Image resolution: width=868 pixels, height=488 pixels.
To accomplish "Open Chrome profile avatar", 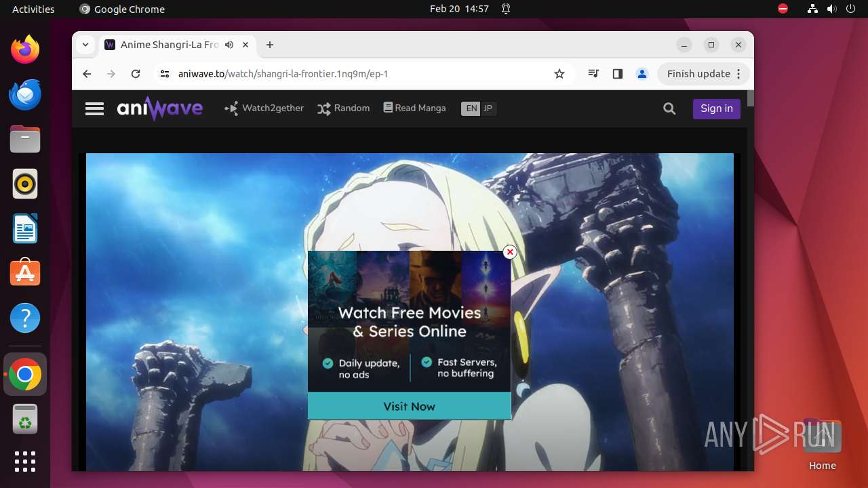I will click(642, 74).
